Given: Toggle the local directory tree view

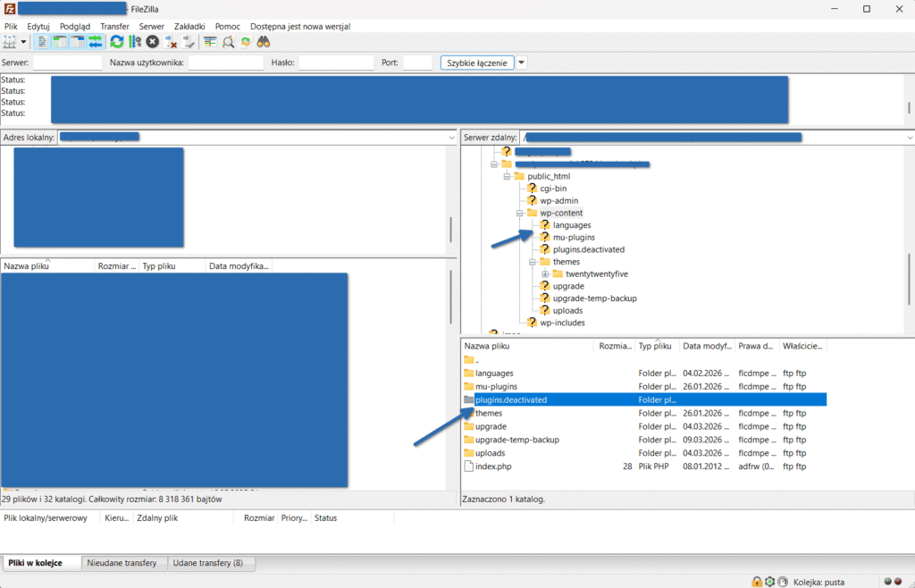Looking at the screenshot, I should pyautogui.click(x=60, y=42).
